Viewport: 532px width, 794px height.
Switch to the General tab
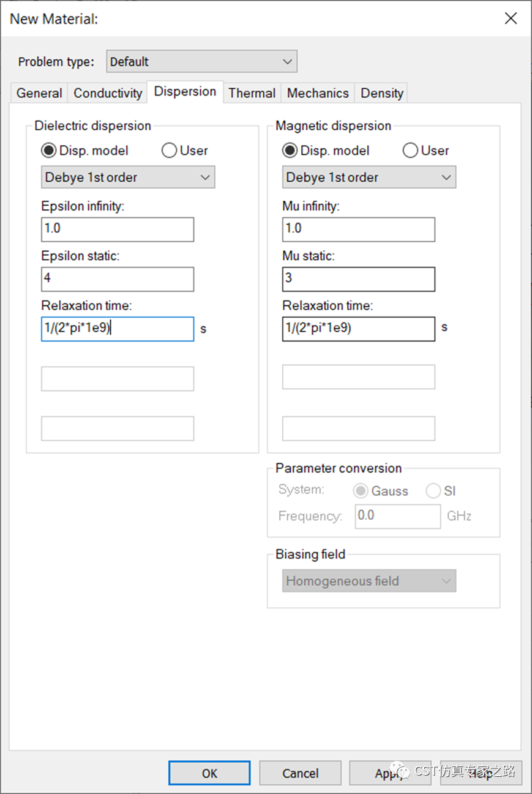(39, 93)
